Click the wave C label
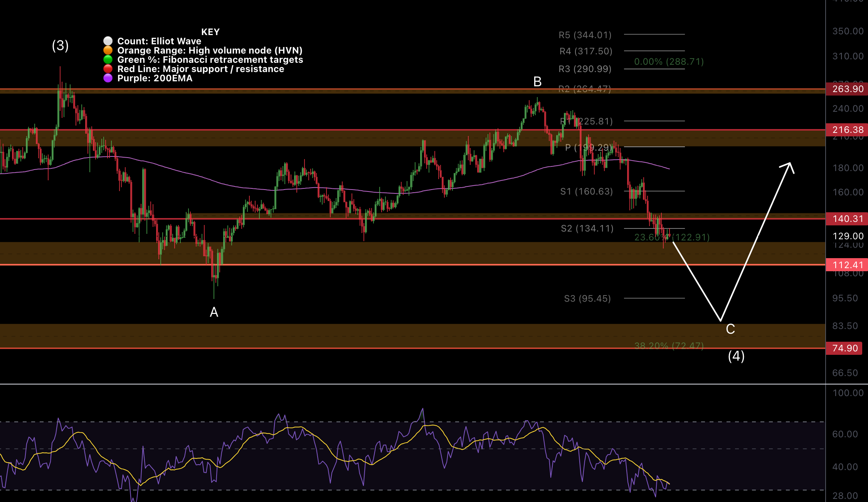868x502 pixels. pos(730,329)
